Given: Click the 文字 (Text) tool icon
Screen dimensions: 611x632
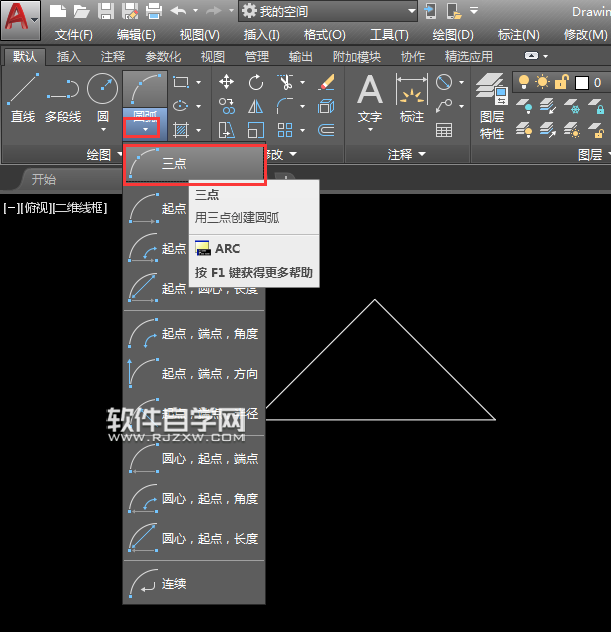Looking at the screenshot, I should tap(370, 98).
